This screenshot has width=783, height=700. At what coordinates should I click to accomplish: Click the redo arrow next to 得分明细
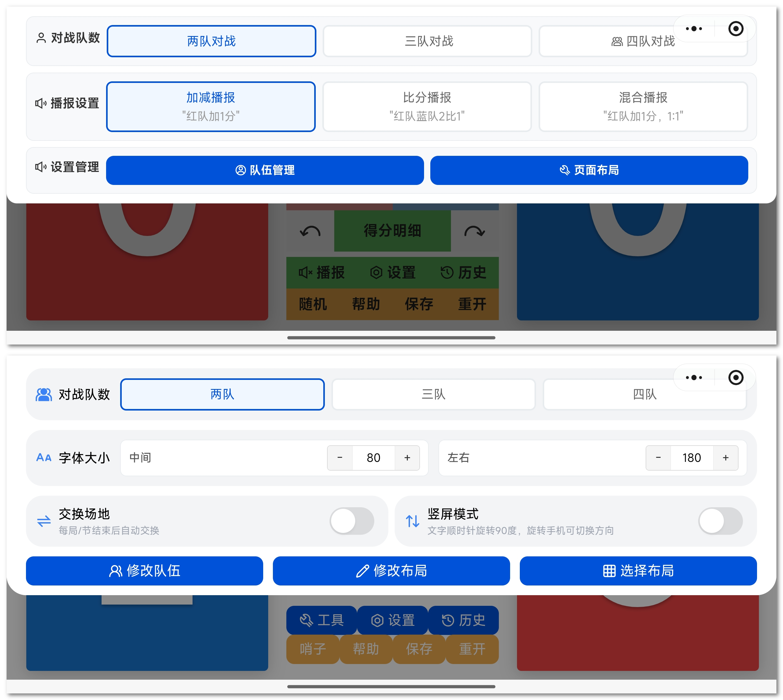[475, 231]
